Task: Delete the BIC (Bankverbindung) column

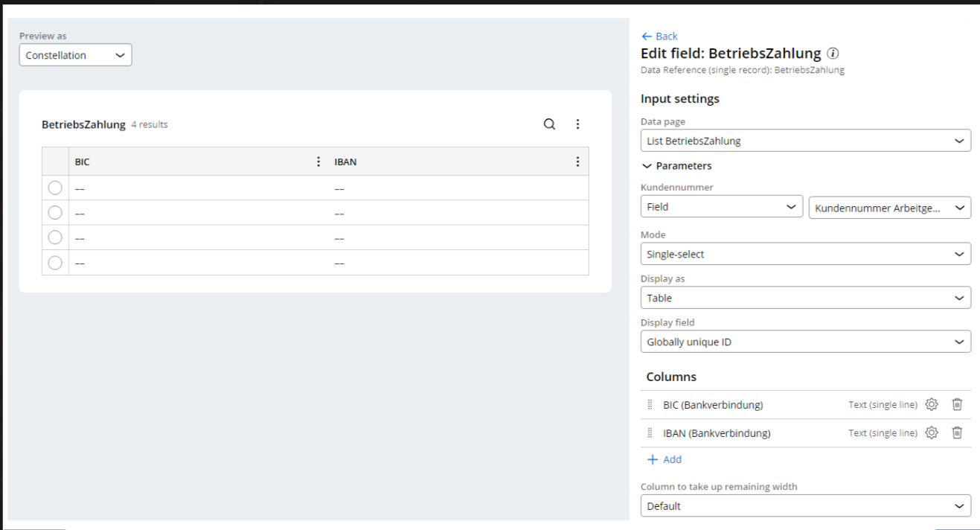Action: [957, 404]
